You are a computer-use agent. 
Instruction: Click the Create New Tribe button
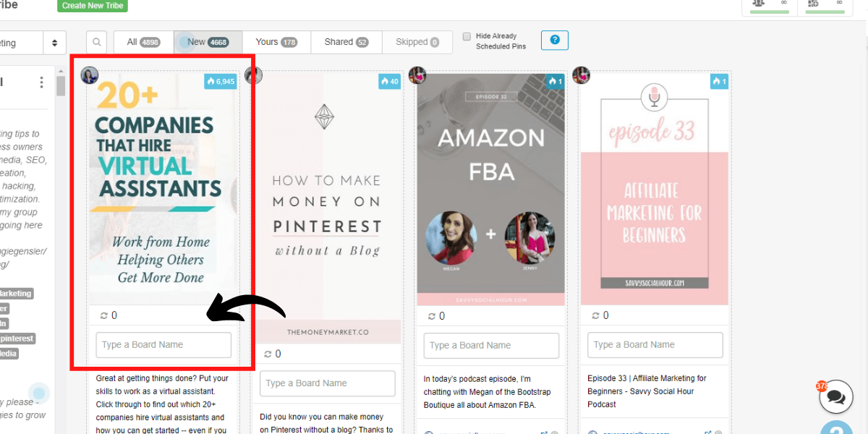click(93, 6)
